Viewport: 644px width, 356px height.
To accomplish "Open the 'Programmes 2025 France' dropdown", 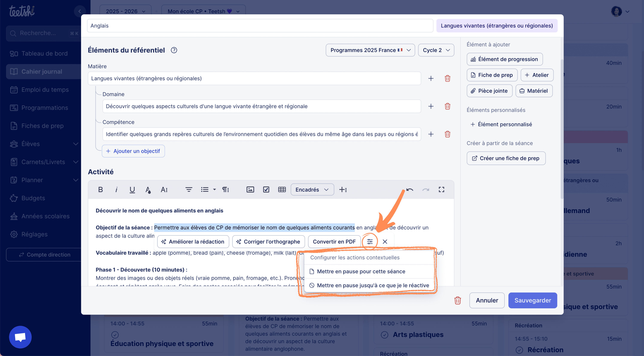I will (370, 50).
